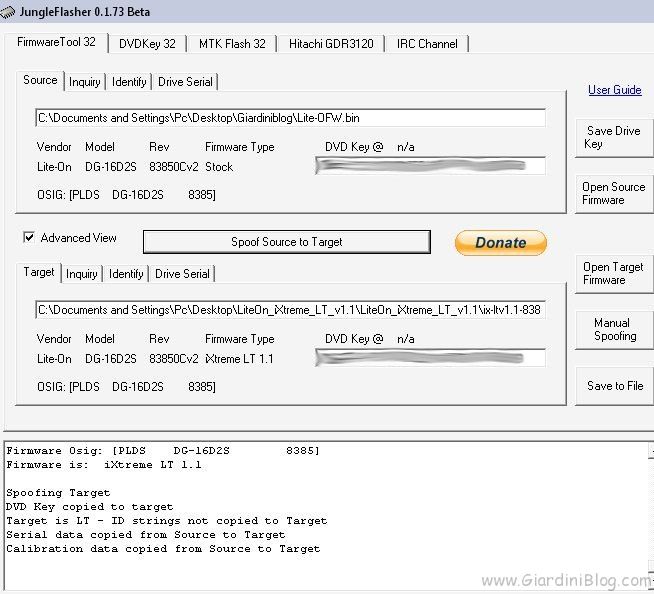Click the iXtreme LT target path field

[290, 310]
